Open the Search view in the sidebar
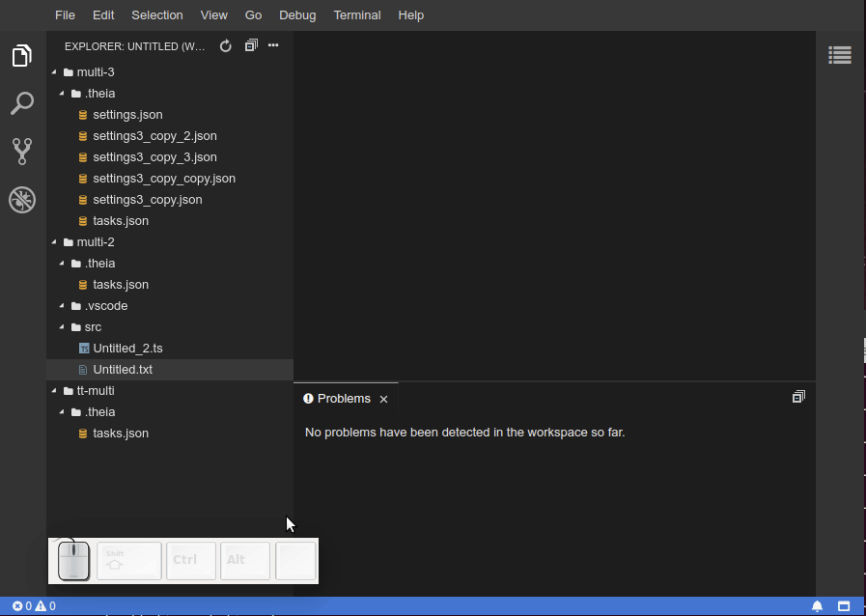866x616 pixels. click(x=21, y=102)
